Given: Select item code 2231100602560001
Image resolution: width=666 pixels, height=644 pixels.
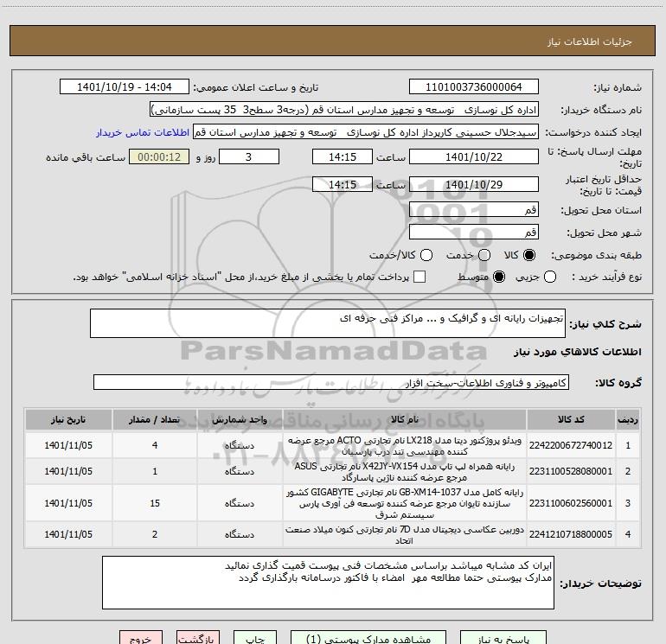Looking at the screenshot, I should (x=571, y=503).
